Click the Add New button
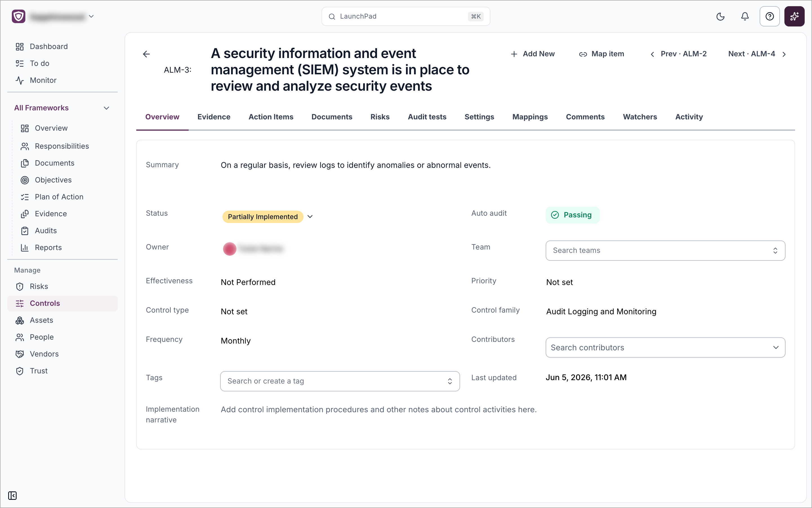The width and height of the screenshot is (812, 508). (532, 54)
